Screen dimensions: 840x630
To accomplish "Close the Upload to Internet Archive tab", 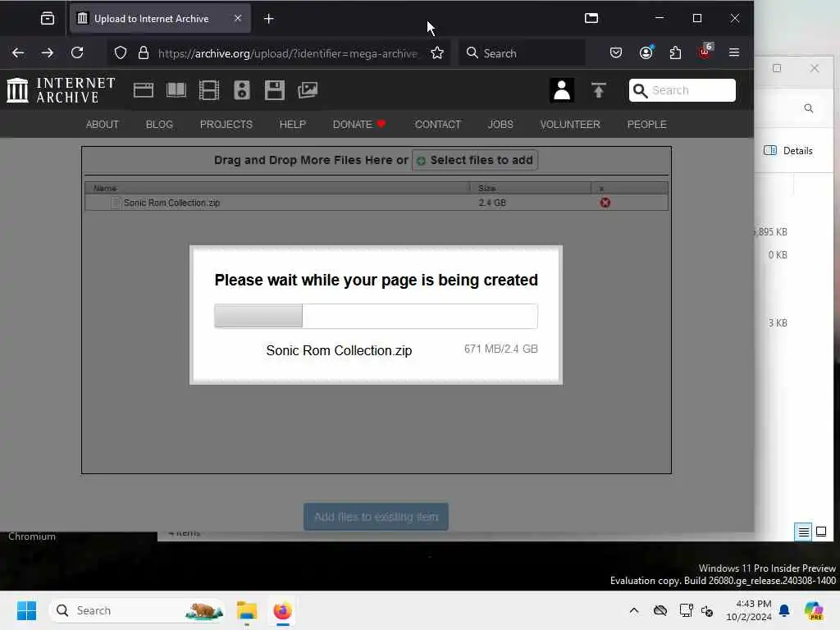I will coord(238,18).
